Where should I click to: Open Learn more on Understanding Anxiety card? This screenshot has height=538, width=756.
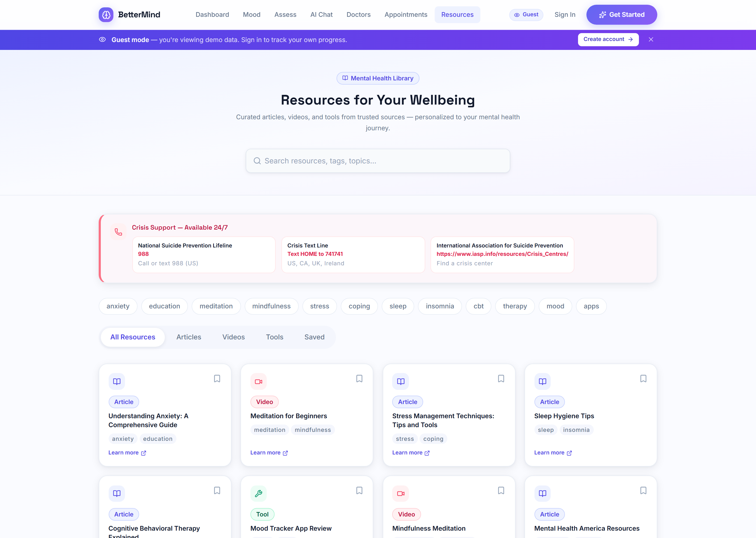coord(127,453)
